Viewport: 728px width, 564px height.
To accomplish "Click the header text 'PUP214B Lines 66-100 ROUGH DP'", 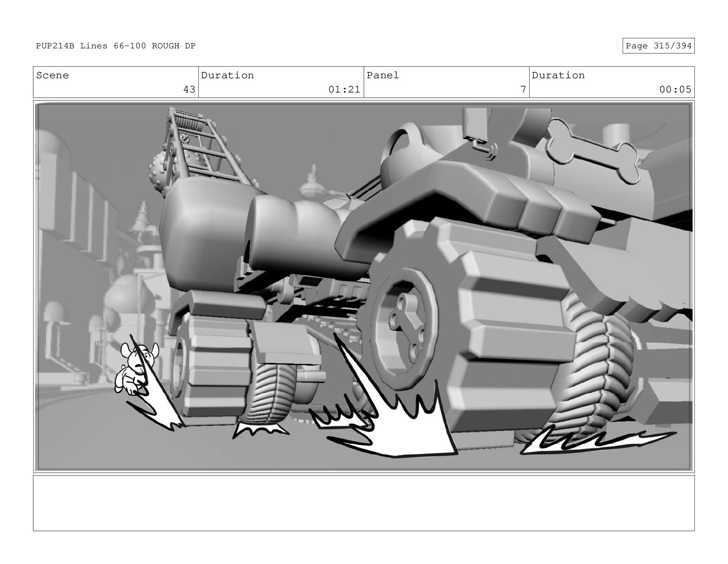I will point(116,46).
